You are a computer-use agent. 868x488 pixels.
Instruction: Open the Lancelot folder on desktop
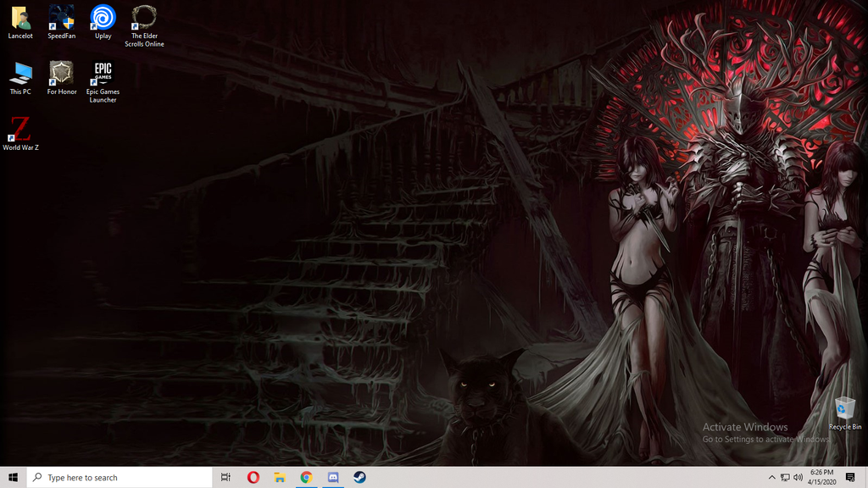[x=20, y=22]
